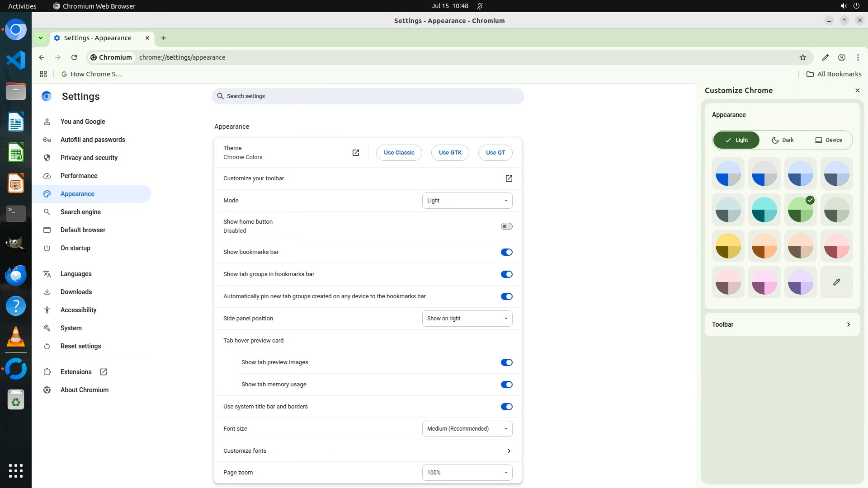The width and height of the screenshot is (868, 488).
Task: Click the Use Classic theme button
Action: coord(399,153)
